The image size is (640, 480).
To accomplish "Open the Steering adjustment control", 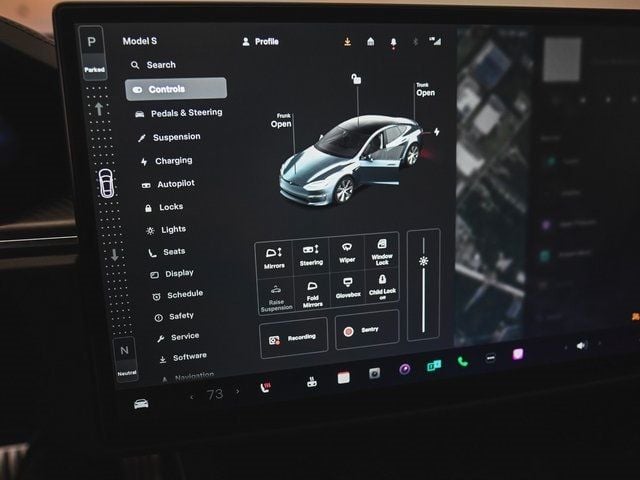I will click(x=311, y=253).
